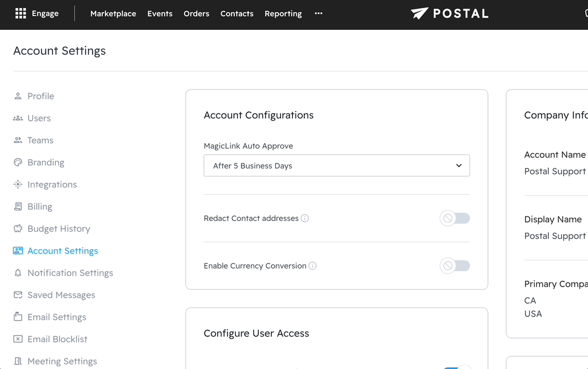
Task: Open the Email Blocklist settings page
Action: tap(57, 339)
